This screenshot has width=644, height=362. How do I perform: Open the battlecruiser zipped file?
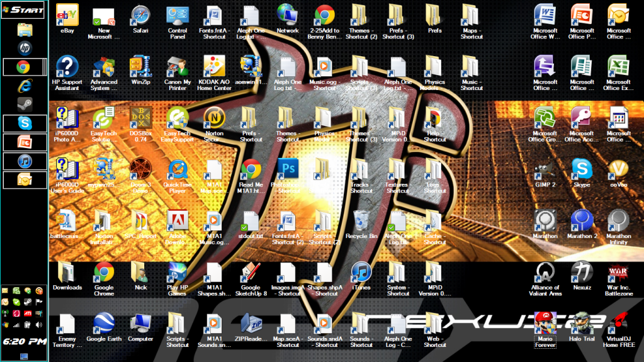(x=67, y=225)
